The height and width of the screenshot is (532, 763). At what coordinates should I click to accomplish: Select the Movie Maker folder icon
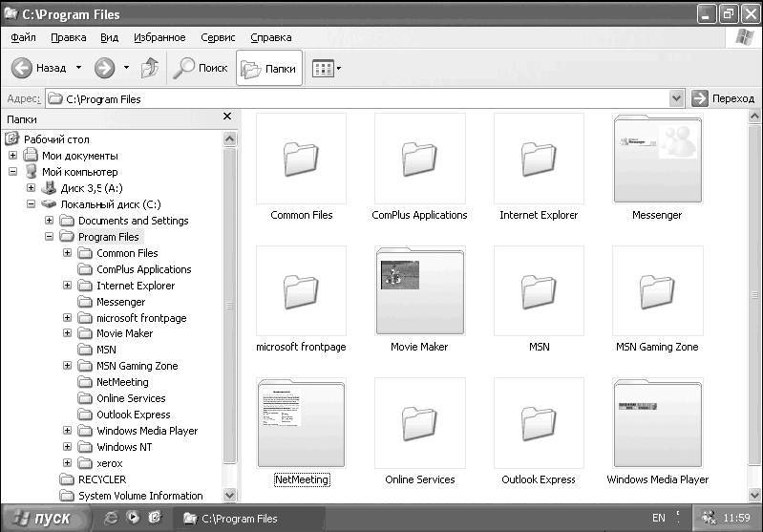click(x=419, y=290)
